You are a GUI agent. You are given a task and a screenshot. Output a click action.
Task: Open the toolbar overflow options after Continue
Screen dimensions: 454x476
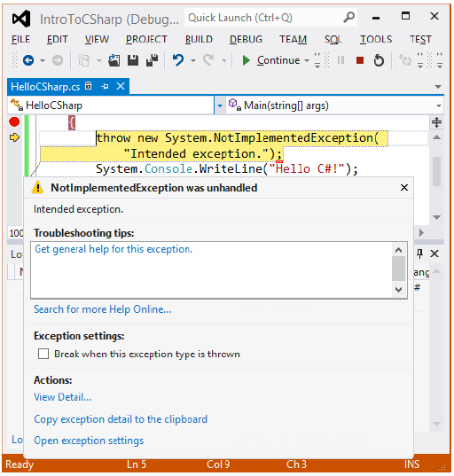(317, 60)
